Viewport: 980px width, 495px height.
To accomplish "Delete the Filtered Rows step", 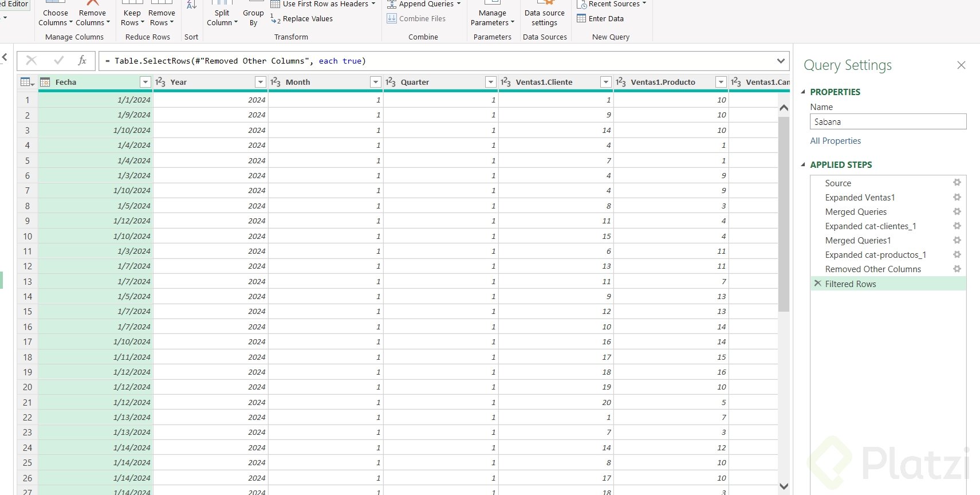I will [x=817, y=284].
